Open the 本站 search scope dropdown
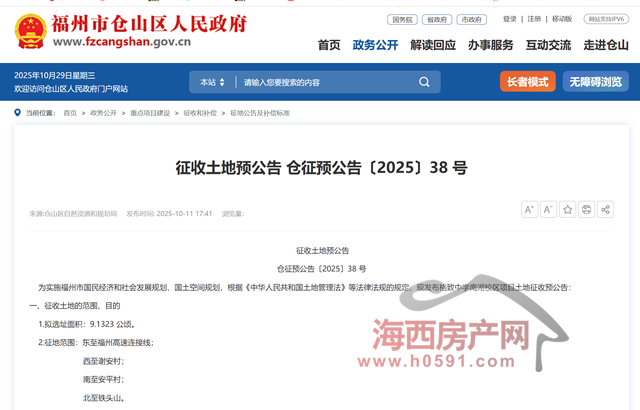Screen dimensions: 640x410 tap(212, 82)
